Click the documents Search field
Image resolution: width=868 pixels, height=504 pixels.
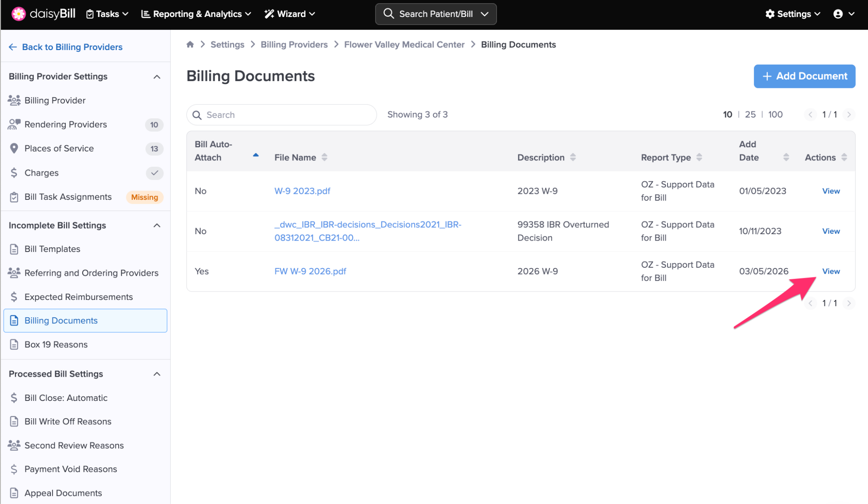pyautogui.click(x=281, y=115)
